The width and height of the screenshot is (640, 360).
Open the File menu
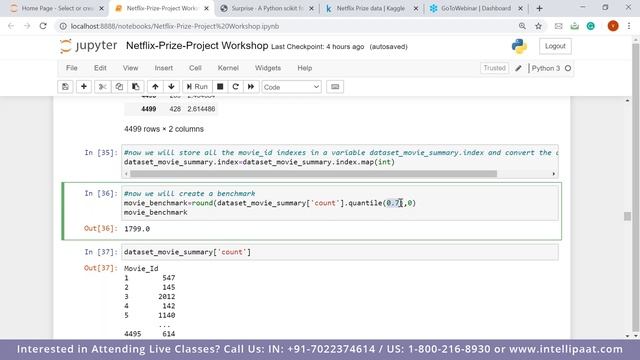click(x=72, y=68)
